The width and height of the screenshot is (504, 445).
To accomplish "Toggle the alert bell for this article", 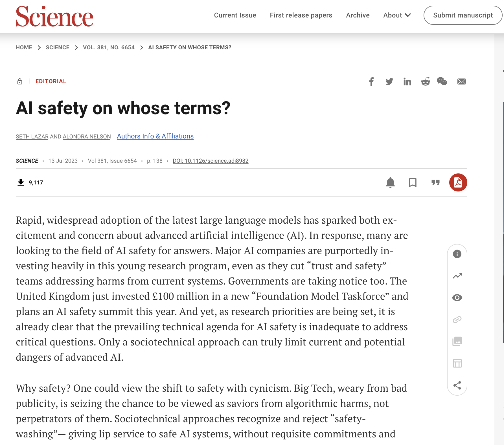I will coord(390,182).
